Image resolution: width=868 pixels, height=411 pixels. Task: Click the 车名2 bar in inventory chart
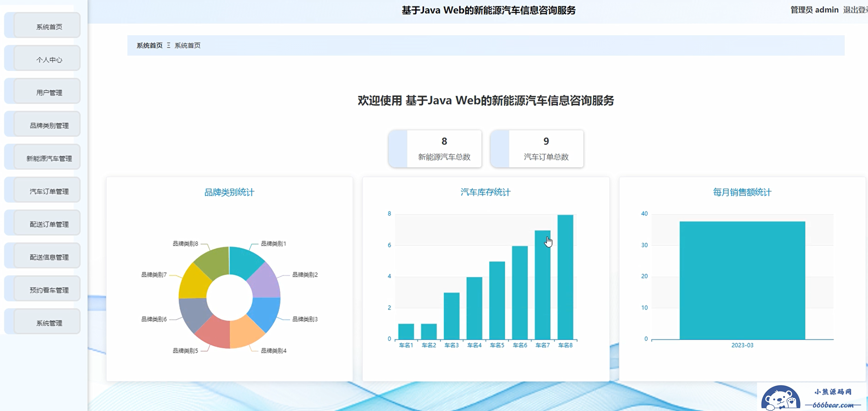click(429, 331)
